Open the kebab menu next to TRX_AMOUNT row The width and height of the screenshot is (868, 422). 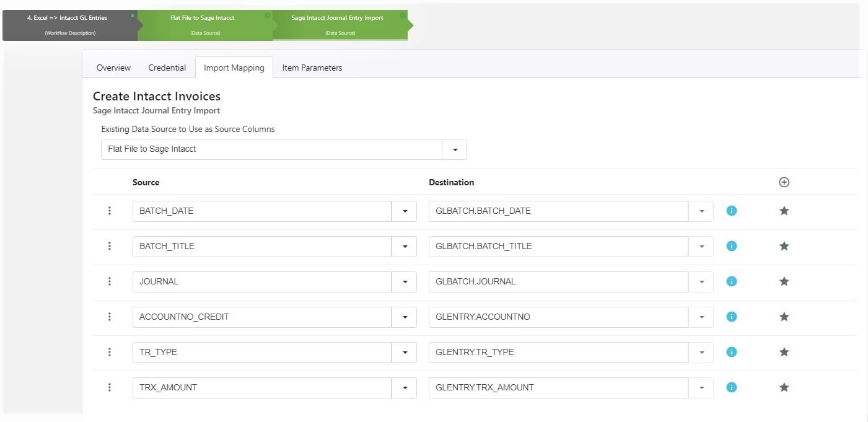[x=110, y=387]
